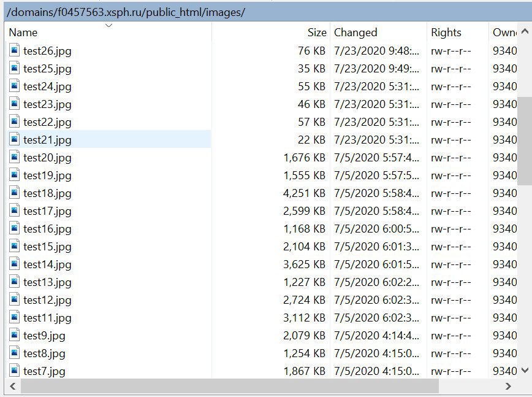532x397 pixels.
Task: Select file name test15.jpg
Action: 48,247
